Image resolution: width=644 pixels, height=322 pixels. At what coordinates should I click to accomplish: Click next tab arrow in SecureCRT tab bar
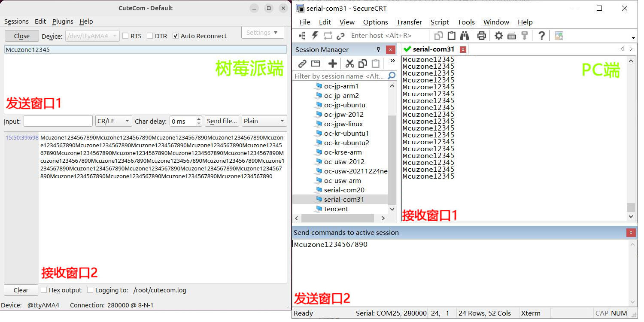tap(631, 49)
